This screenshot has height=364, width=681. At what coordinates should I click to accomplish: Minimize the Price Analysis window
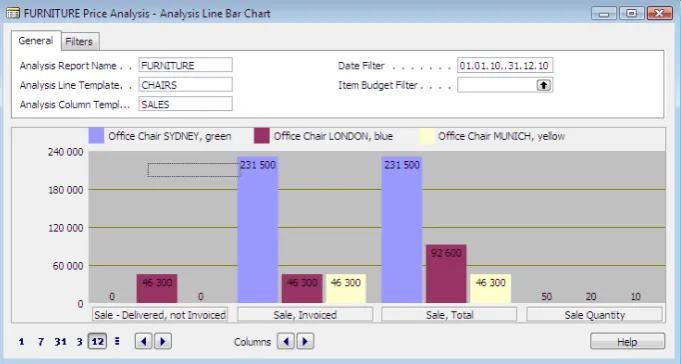tap(604, 13)
